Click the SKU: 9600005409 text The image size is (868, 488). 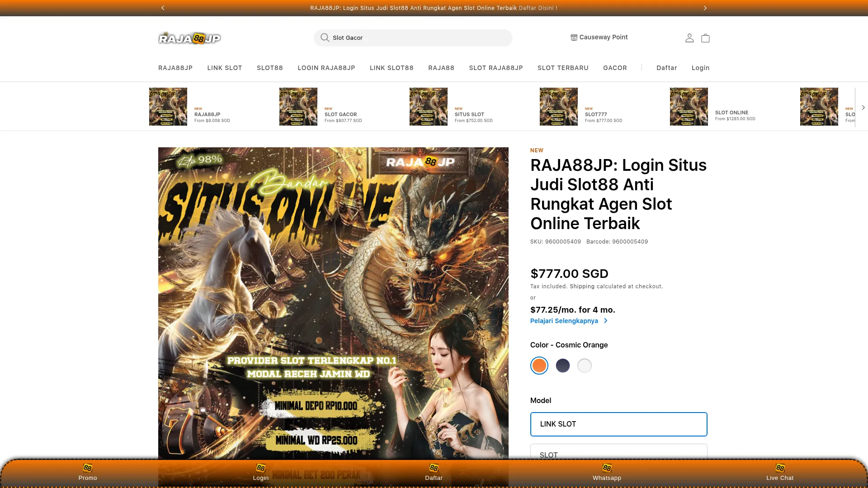point(556,242)
